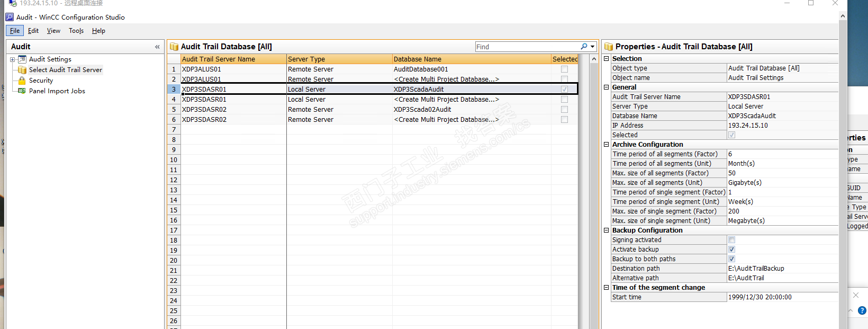Open the Tools menu
868x329 pixels.
76,31
